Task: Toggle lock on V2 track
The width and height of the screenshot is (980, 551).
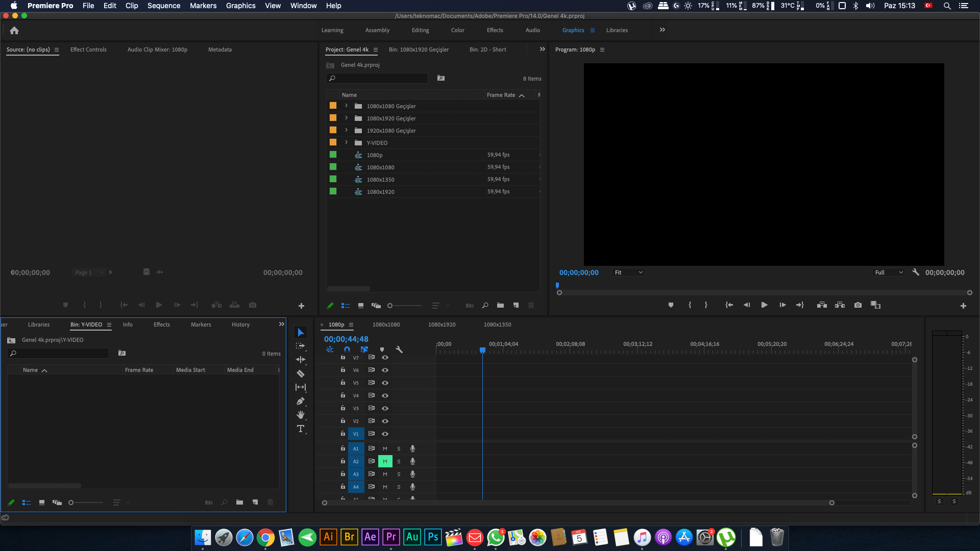Action: 343,420
